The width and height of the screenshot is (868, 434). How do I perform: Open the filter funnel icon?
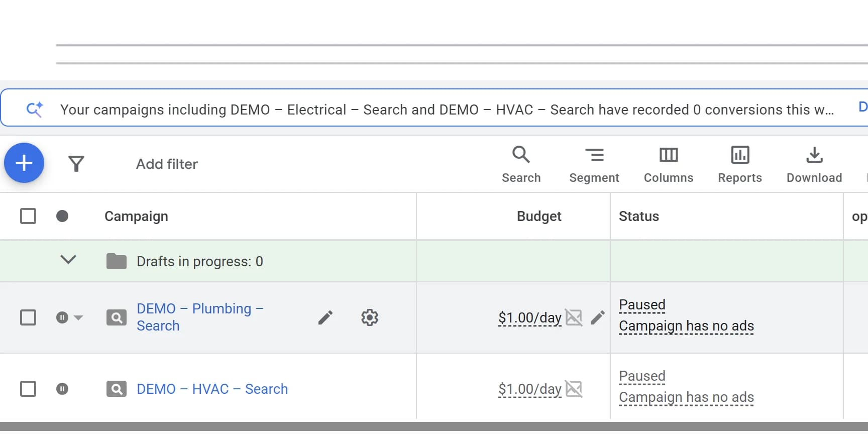pyautogui.click(x=76, y=164)
